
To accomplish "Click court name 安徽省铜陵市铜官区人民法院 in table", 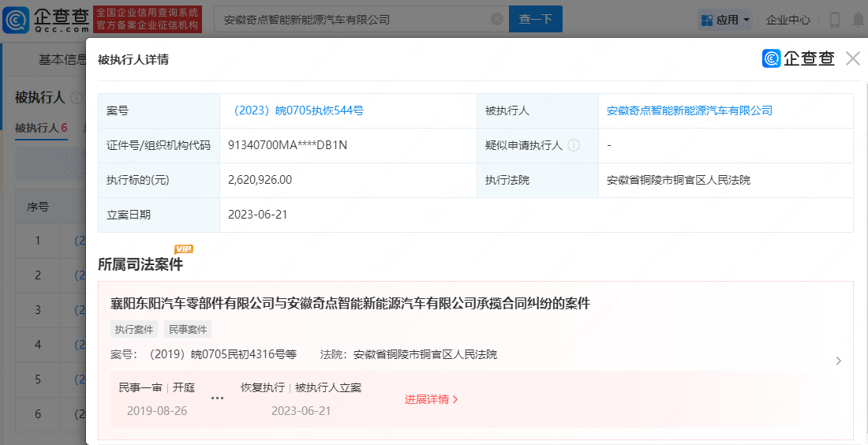I will point(678,180).
